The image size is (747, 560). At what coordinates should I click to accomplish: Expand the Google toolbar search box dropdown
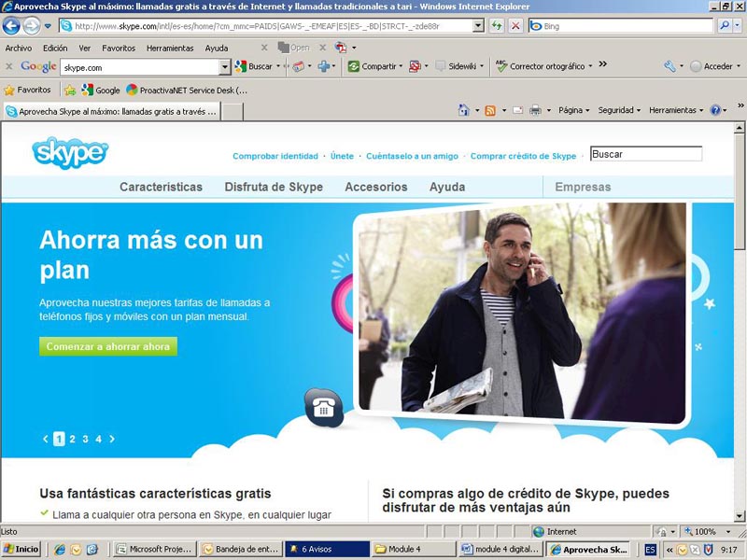point(225,67)
